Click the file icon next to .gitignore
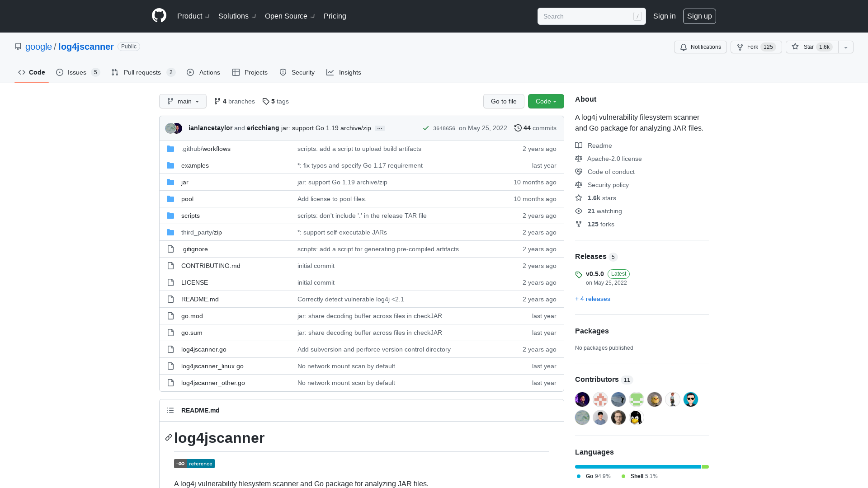The width and height of the screenshot is (868, 488). [x=170, y=249]
